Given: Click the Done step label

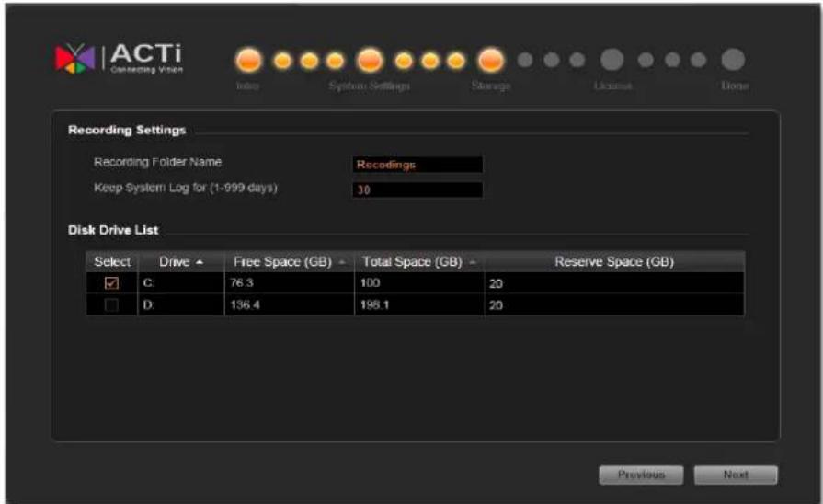Looking at the screenshot, I should coord(735,86).
